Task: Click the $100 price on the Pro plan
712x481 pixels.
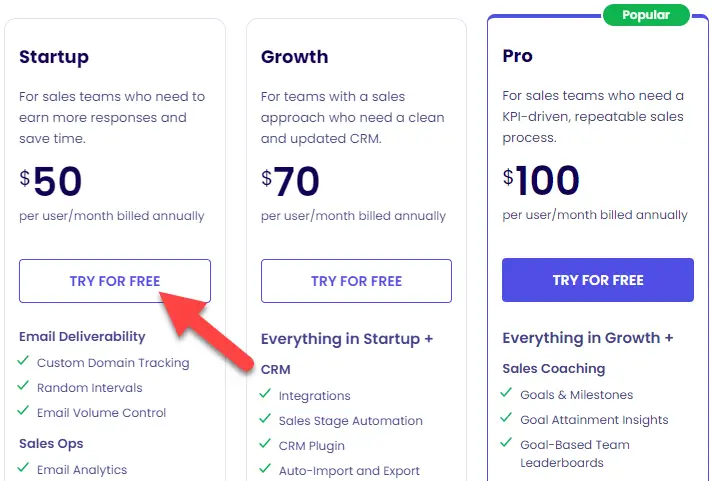Action: click(x=542, y=181)
